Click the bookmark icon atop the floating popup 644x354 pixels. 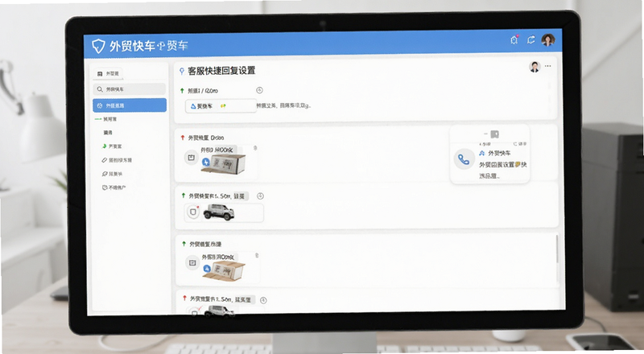click(495, 134)
